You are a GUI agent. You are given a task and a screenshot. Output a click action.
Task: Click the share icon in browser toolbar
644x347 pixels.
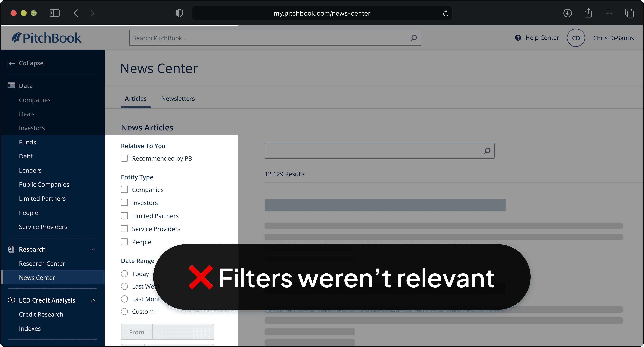coord(588,13)
